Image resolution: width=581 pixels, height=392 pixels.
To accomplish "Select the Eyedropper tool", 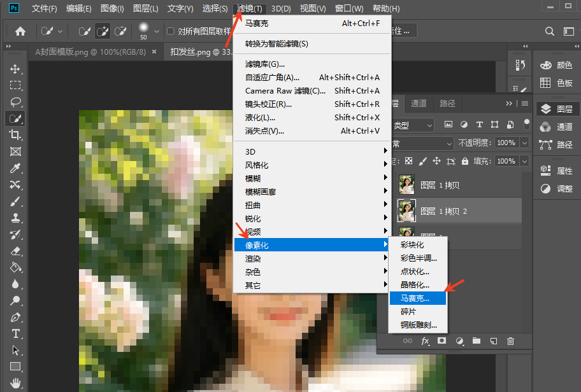I will coord(15,168).
